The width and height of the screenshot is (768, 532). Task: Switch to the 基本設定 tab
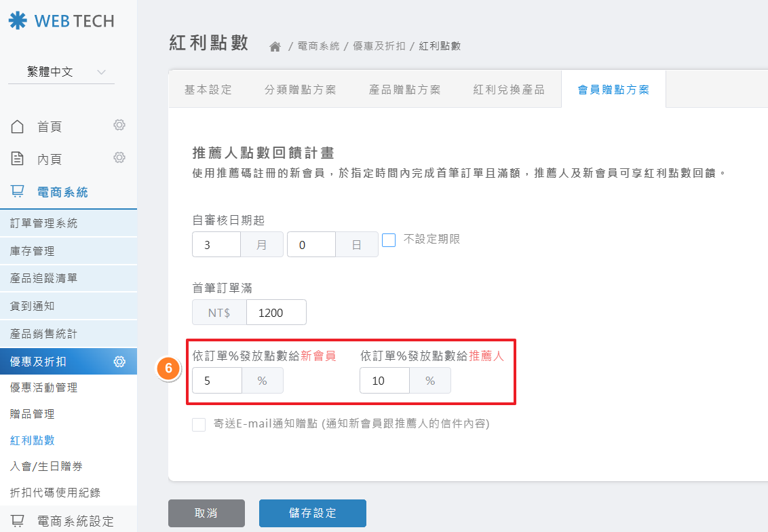pyautogui.click(x=208, y=90)
